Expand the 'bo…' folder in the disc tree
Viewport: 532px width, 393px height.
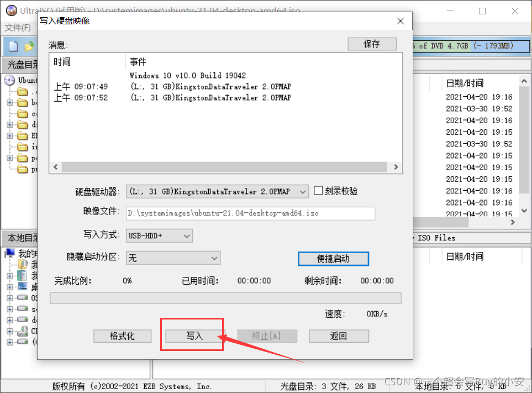pyautogui.click(x=10, y=102)
